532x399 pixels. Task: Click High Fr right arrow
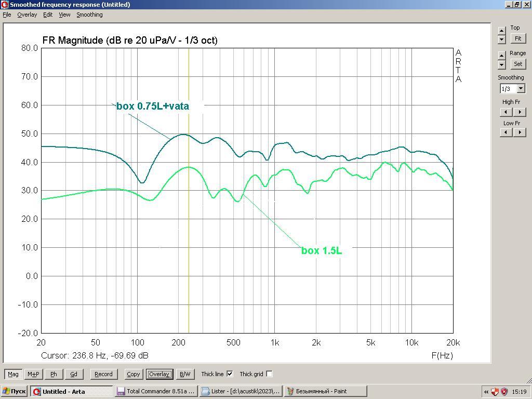click(x=520, y=112)
